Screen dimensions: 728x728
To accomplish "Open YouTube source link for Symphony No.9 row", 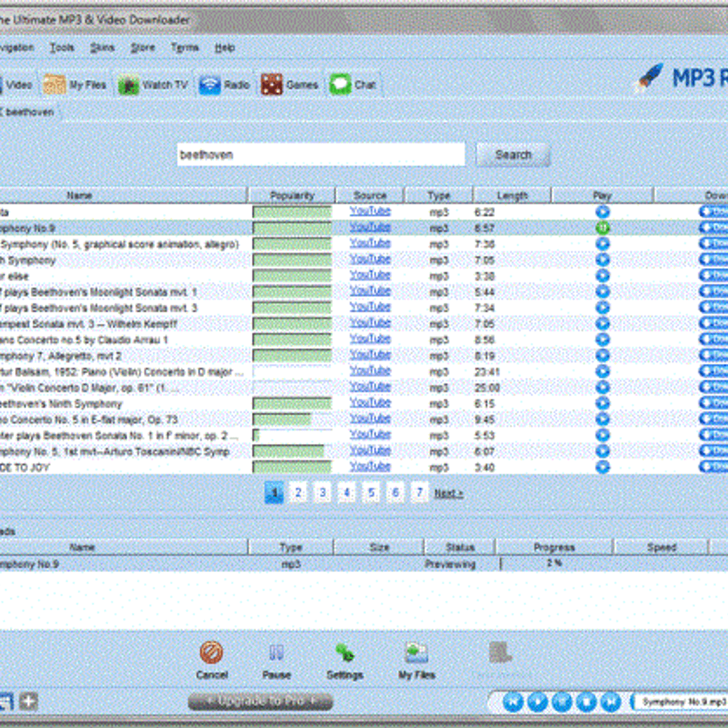I will tap(370, 227).
